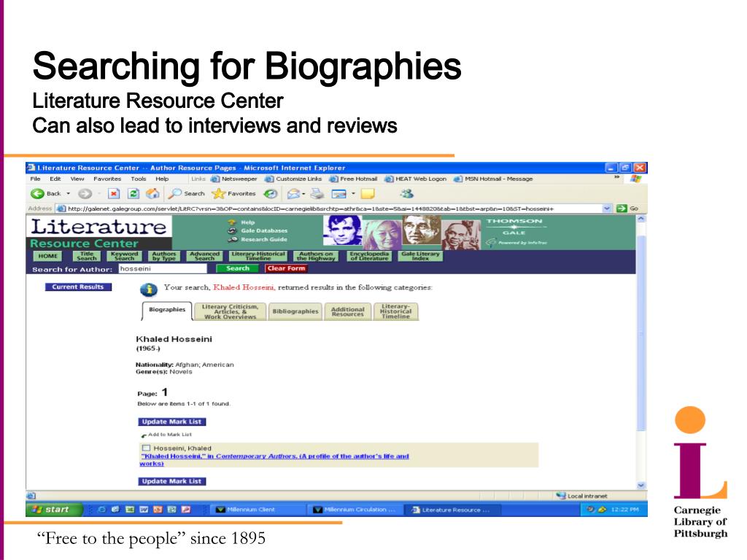Click the Messenger people icon
Viewport: 747px width, 560px height.
point(406,193)
